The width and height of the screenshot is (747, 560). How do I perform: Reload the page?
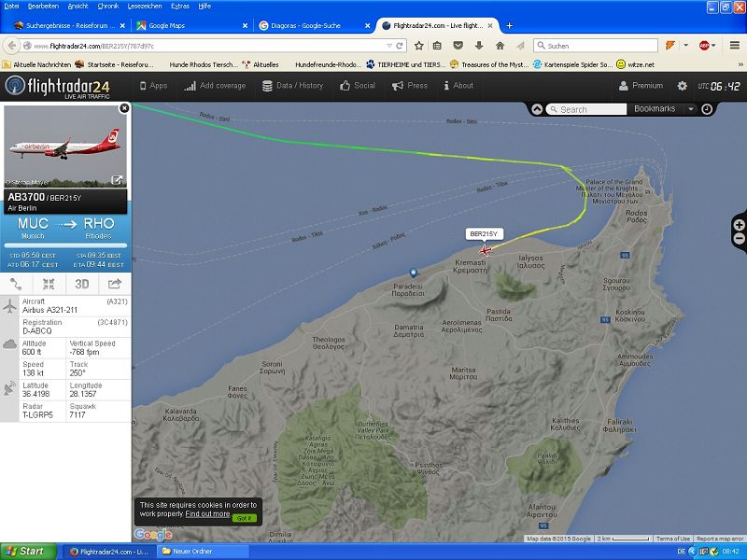pos(400,46)
